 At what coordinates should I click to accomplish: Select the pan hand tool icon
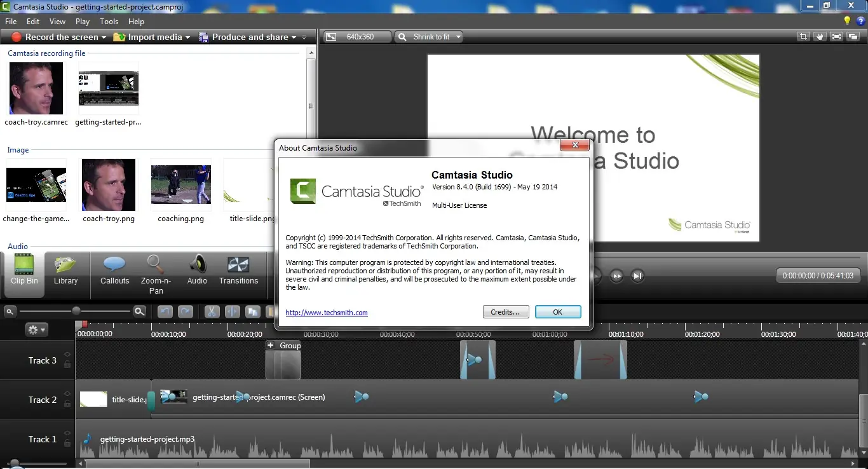tap(820, 37)
